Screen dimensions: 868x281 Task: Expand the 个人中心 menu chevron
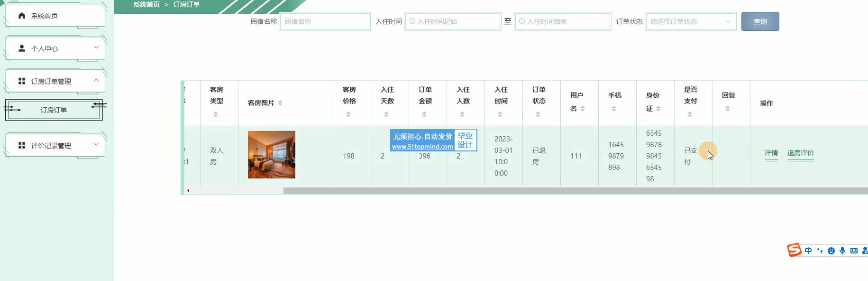[x=96, y=47]
